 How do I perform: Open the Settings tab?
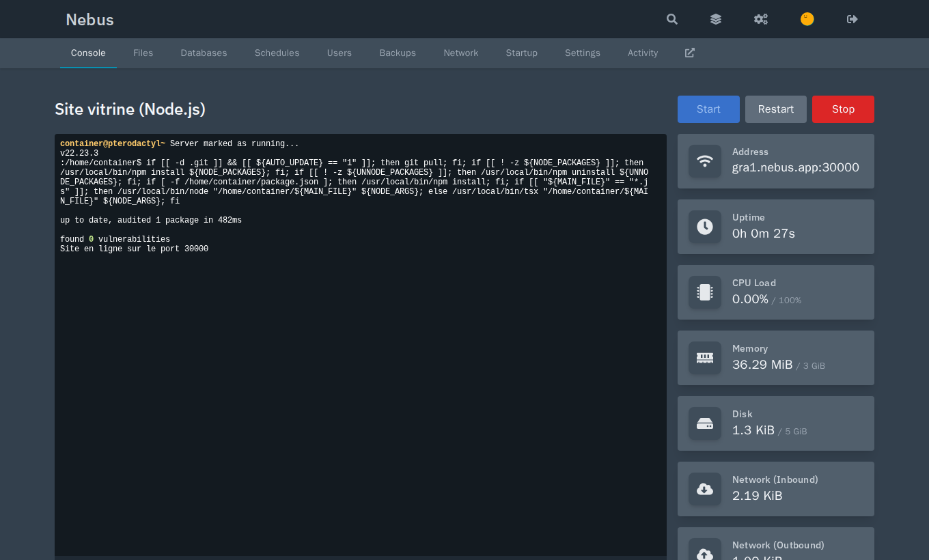coord(583,53)
